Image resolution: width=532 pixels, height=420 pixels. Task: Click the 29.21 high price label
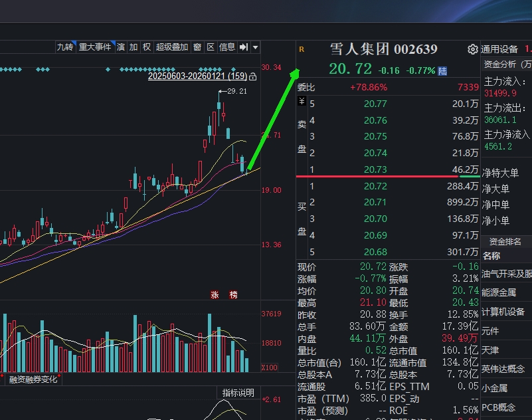click(237, 91)
